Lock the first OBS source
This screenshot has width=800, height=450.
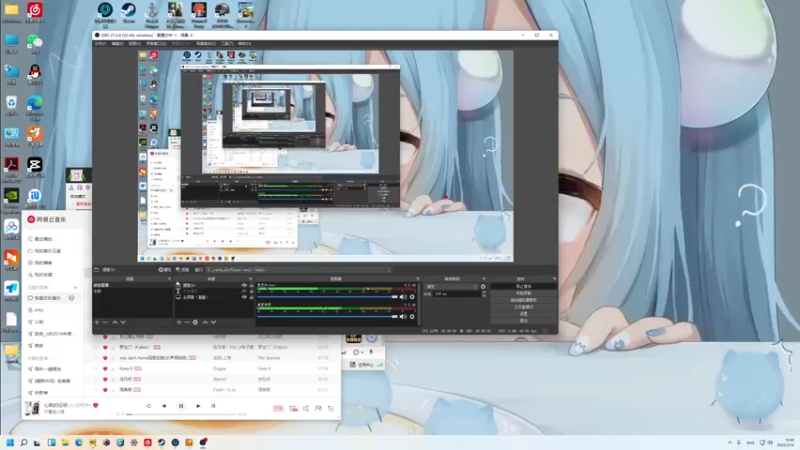[251, 285]
